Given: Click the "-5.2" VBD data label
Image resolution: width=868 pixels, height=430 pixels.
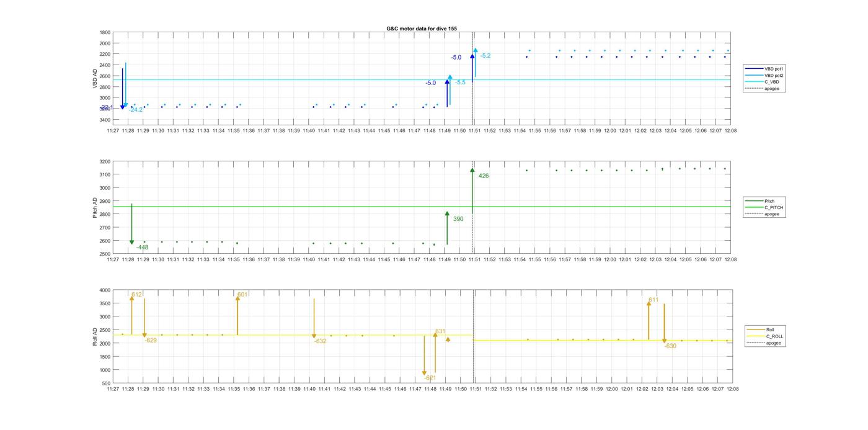Looking at the screenshot, I should 485,56.
